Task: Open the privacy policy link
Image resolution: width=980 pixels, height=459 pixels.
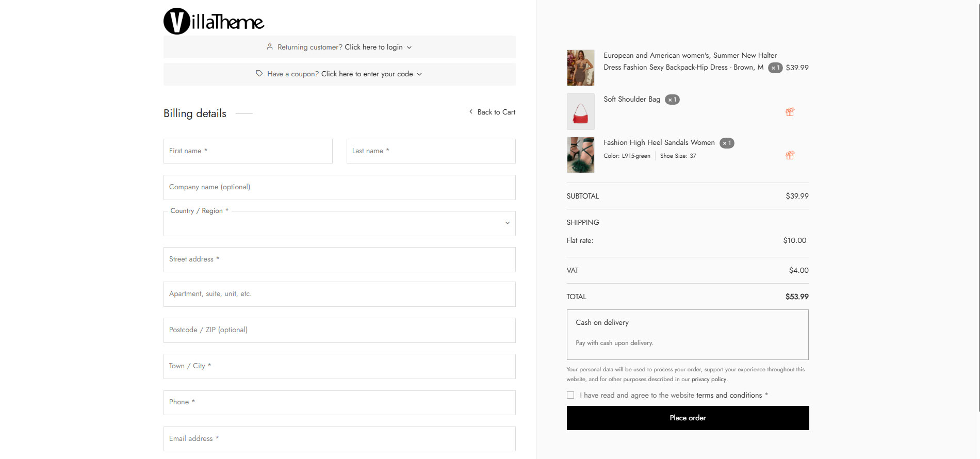Action: click(x=709, y=379)
